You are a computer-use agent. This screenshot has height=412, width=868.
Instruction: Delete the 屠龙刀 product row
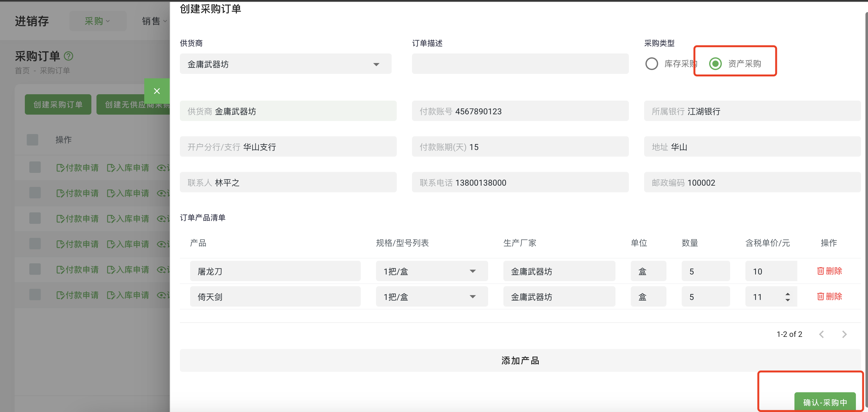pos(829,271)
